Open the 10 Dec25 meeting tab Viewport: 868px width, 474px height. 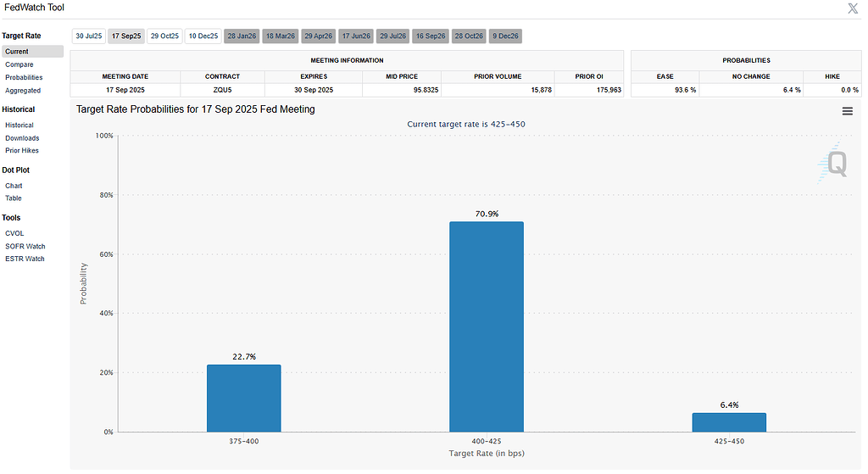[203, 36]
